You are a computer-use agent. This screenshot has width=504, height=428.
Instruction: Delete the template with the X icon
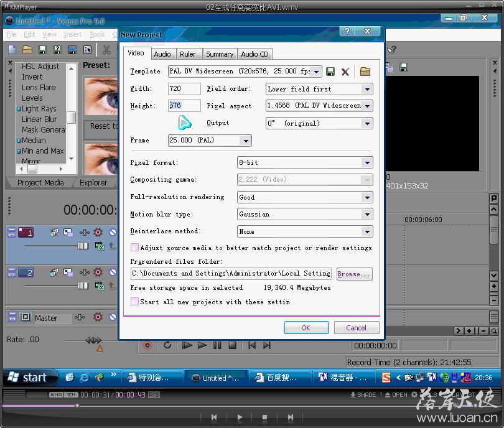(x=345, y=72)
